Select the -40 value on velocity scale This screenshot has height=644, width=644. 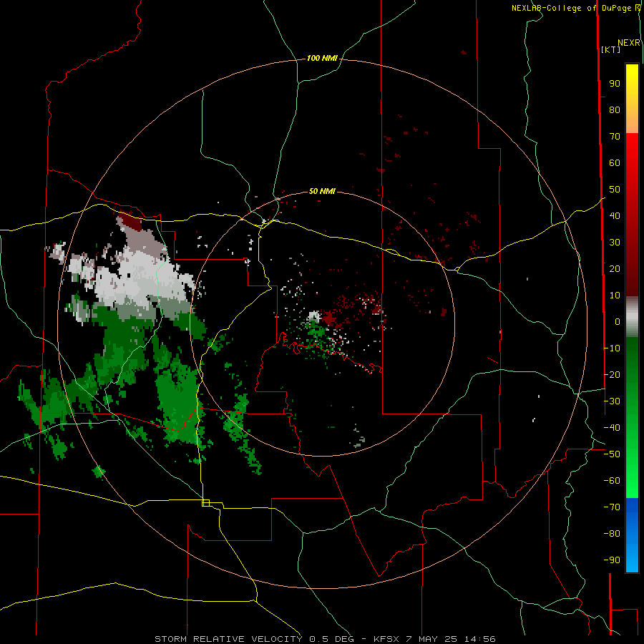coord(612,428)
